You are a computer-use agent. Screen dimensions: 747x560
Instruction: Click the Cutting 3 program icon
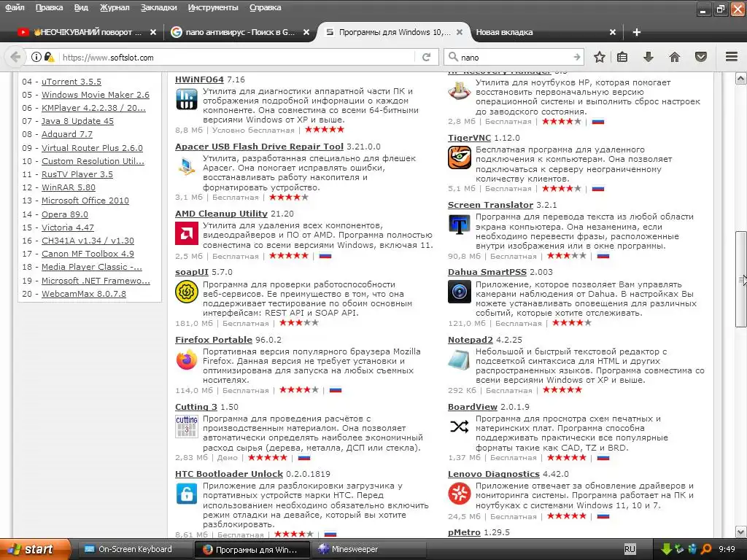(186, 426)
